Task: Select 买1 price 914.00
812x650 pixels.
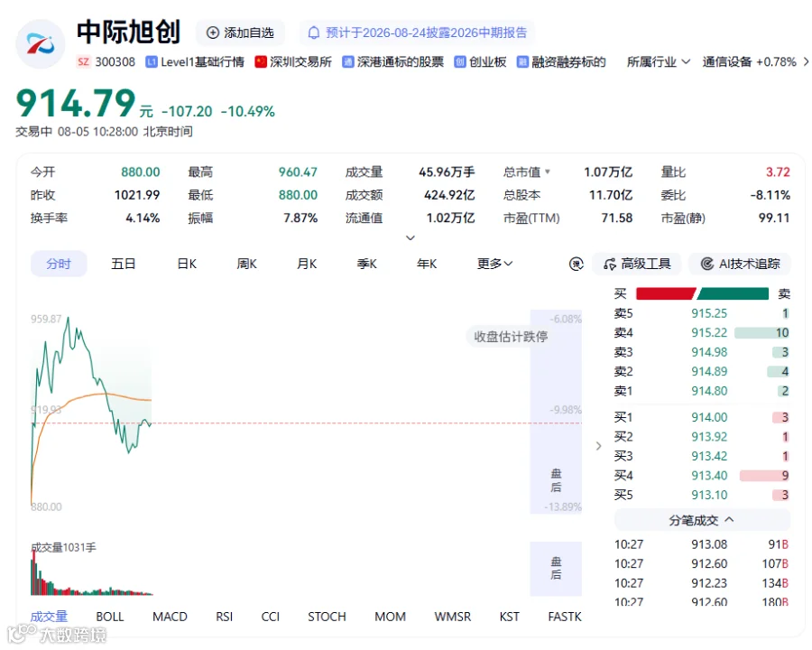Action: (709, 417)
